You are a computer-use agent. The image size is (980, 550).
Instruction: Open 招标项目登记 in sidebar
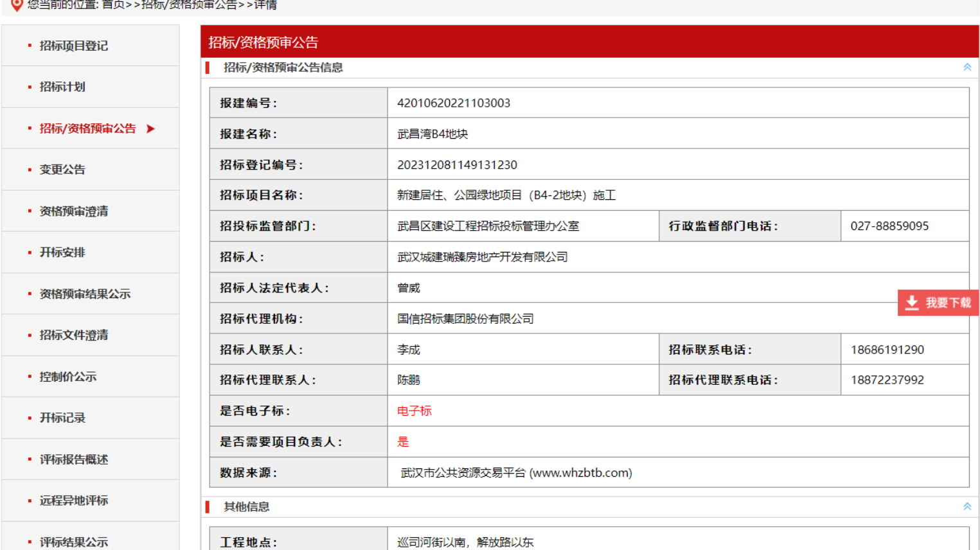tap(73, 46)
